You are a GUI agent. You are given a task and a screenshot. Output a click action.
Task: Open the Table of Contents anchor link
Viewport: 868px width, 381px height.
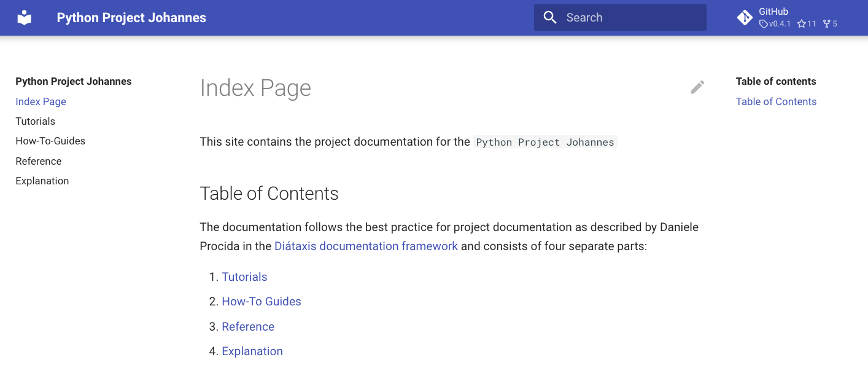point(776,101)
